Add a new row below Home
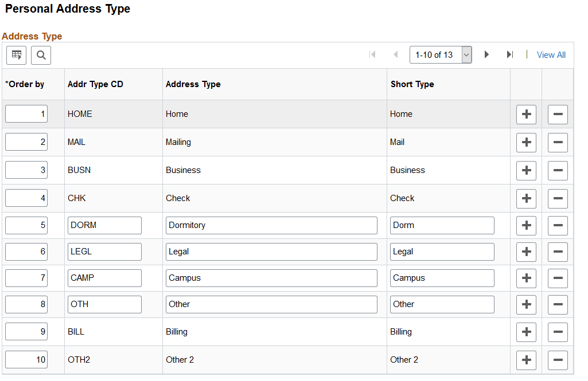 (x=526, y=114)
